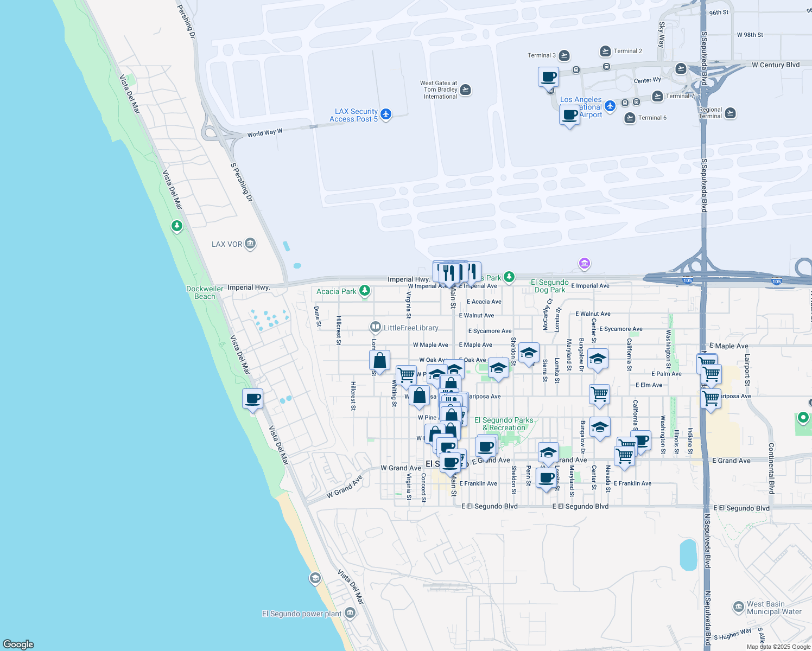
Task: Open the restaurant fork-and-knife marker on Imperial Hwy
Action: (x=449, y=271)
